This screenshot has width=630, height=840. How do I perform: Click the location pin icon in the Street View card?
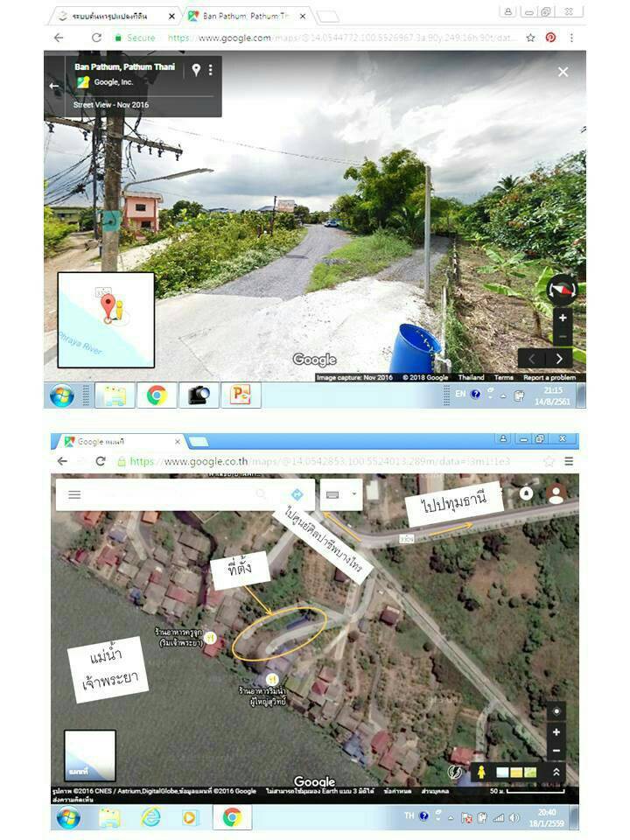[196, 70]
